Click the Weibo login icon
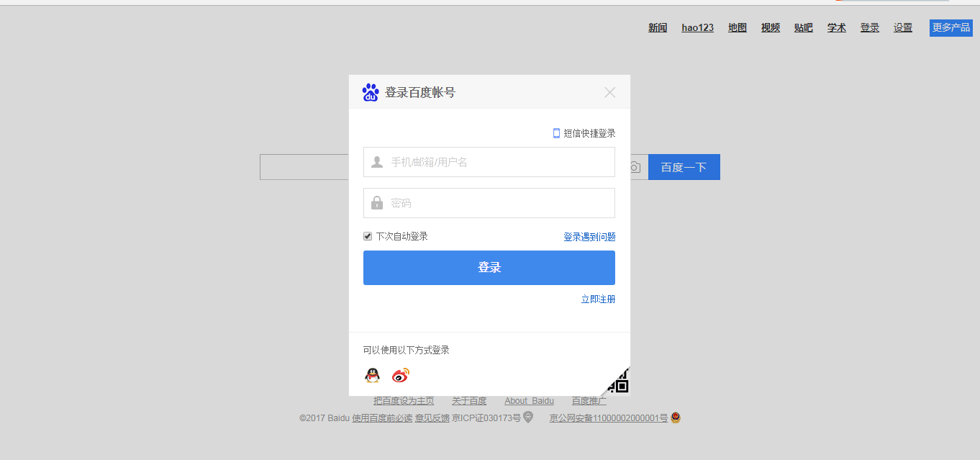Viewport: 980px width, 460px height. tap(401, 375)
